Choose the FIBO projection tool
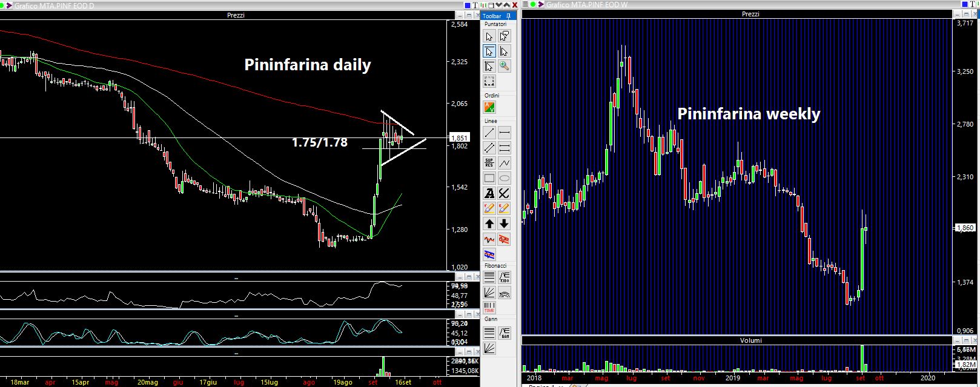The image size is (980, 387). (x=504, y=277)
